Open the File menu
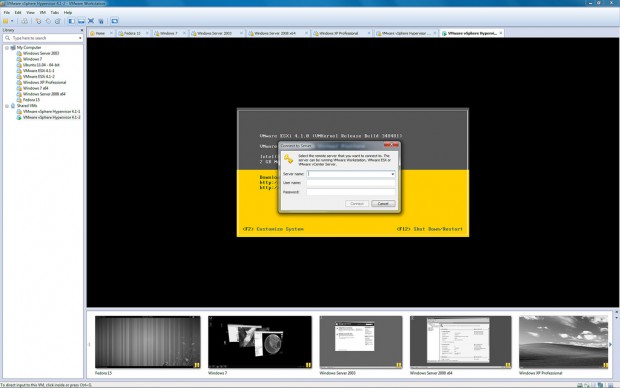The width and height of the screenshot is (620, 388). (x=7, y=13)
